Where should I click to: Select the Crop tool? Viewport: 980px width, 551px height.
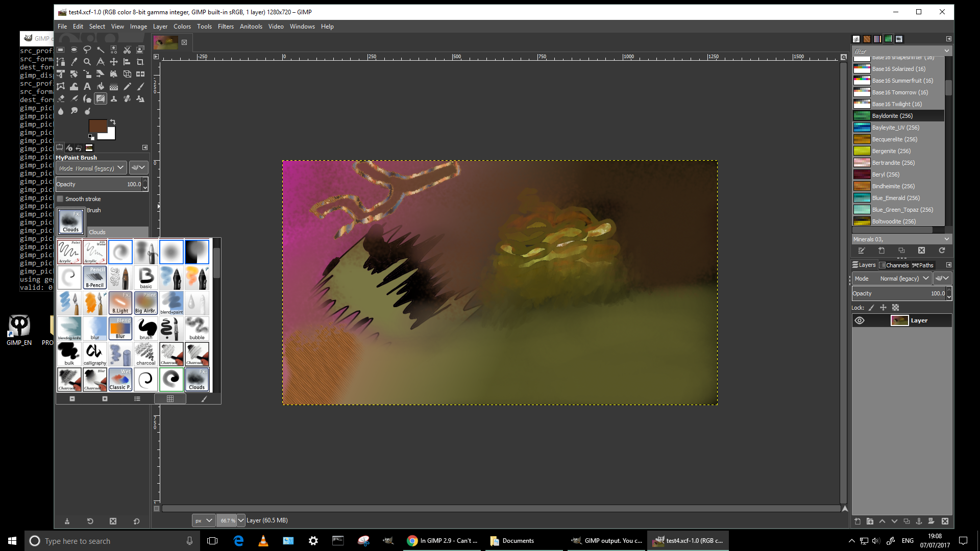click(x=140, y=62)
